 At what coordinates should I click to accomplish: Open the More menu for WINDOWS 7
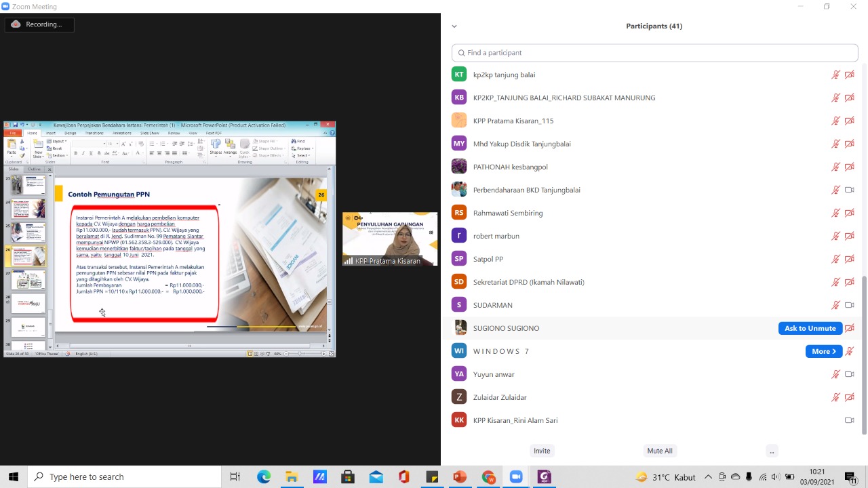(x=823, y=351)
